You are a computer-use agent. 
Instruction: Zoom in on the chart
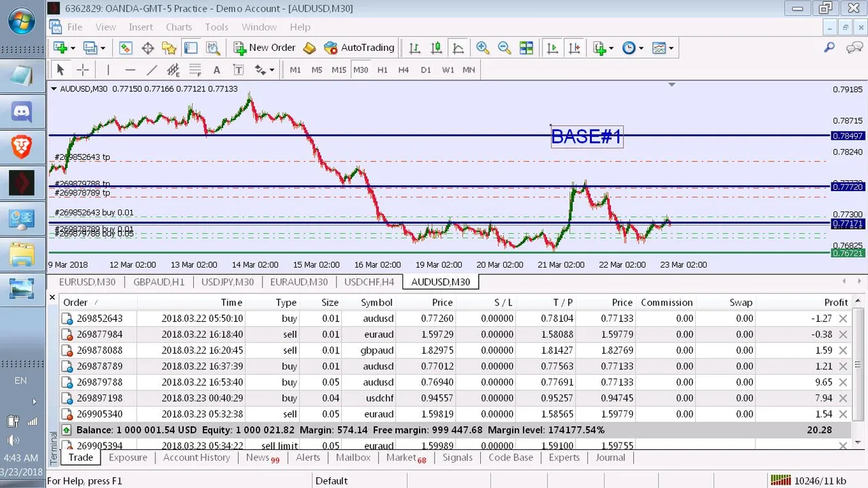pos(483,47)
